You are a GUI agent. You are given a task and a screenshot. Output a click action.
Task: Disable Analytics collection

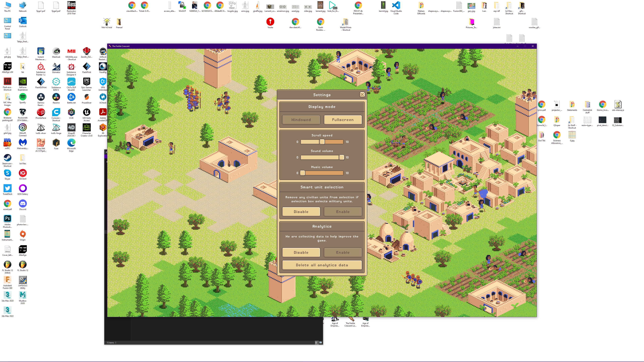[x=301, y=252]
